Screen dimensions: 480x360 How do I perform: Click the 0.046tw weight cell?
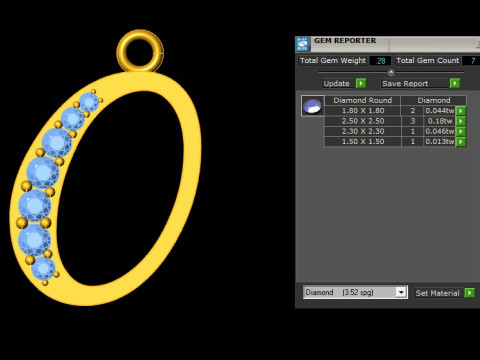click(439, 131)
